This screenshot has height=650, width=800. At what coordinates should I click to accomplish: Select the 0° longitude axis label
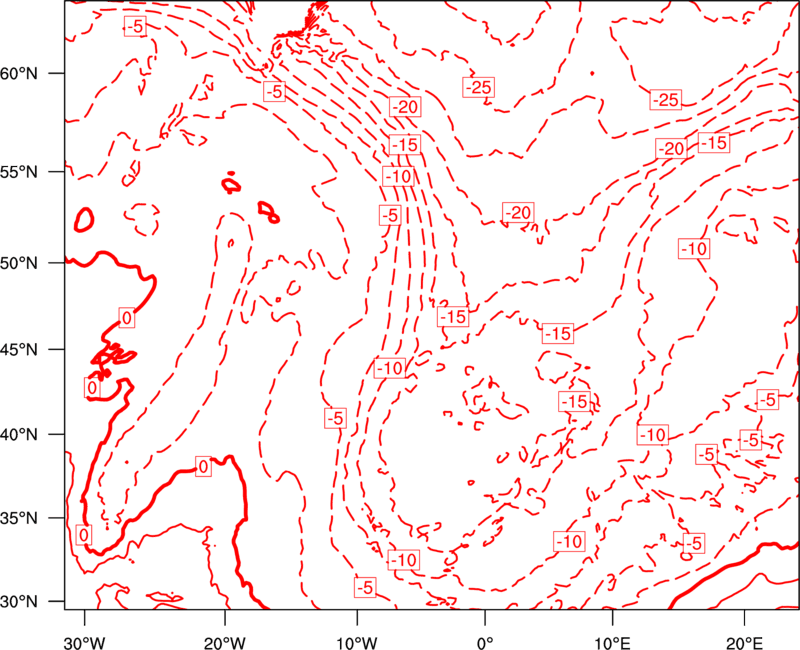pos(485,643)
